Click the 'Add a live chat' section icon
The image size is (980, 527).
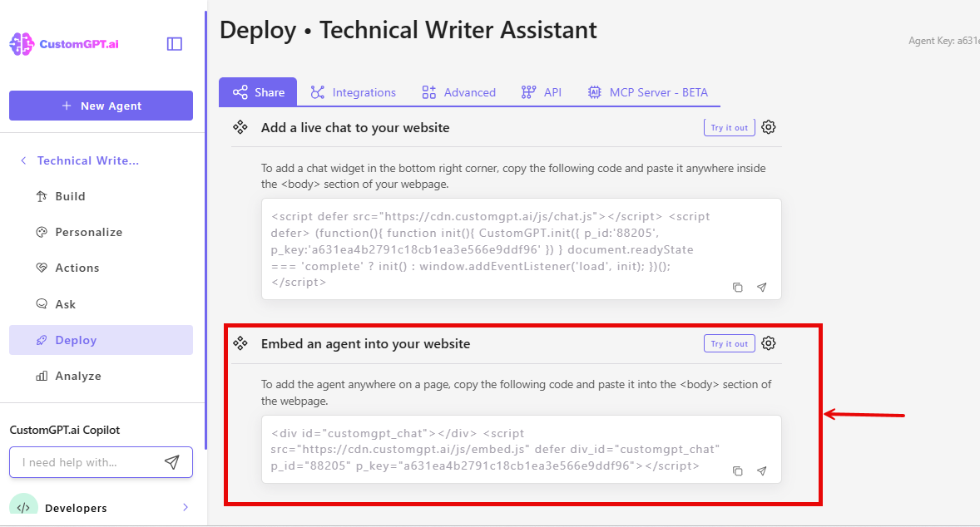(x=240, y=127)
